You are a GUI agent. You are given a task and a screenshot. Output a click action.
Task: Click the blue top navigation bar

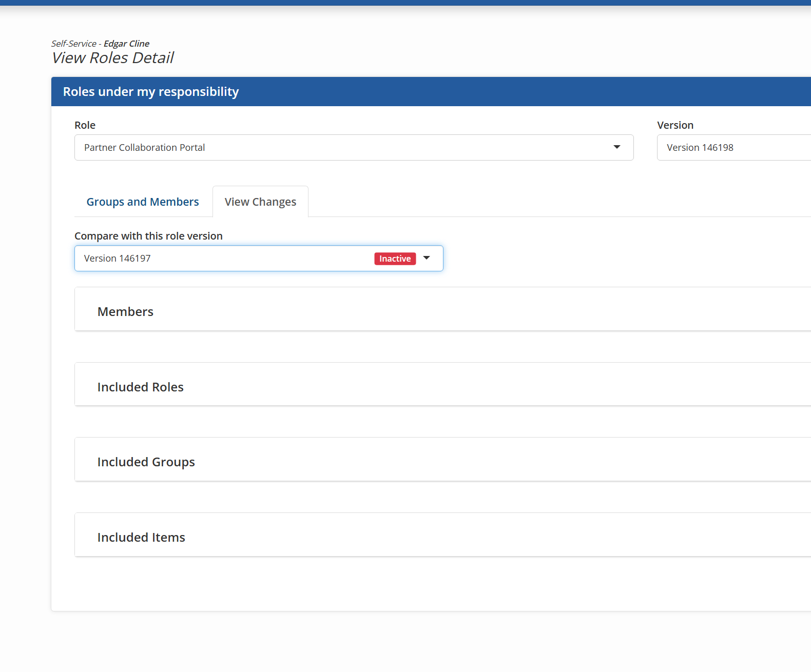[405, 3]
